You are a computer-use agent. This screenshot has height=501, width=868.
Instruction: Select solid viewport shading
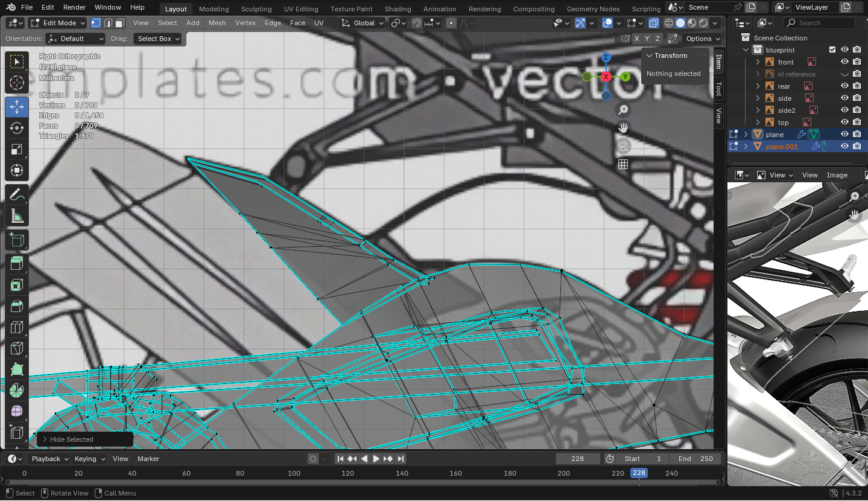click(x=680, y=23)
